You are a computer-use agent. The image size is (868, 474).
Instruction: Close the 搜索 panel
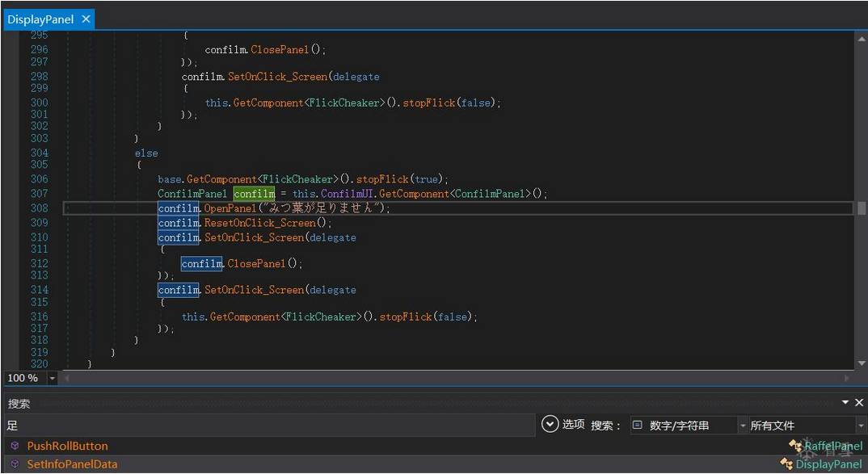click(859, 402)
